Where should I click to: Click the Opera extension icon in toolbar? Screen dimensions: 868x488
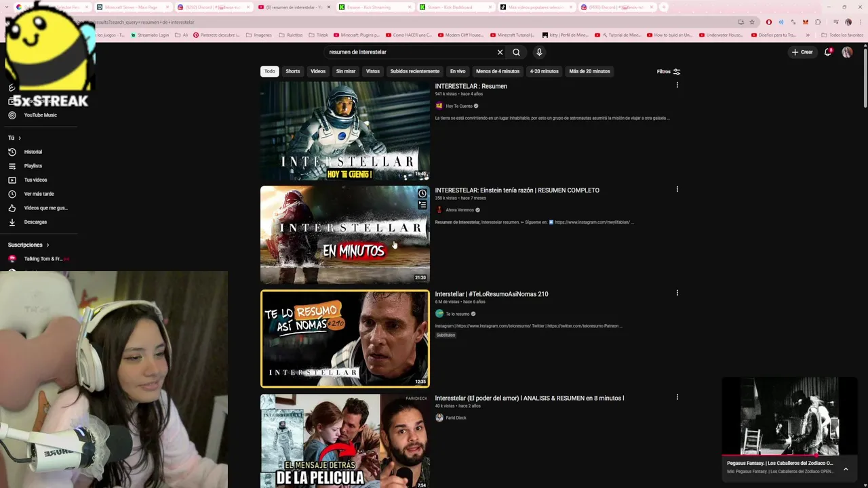tap(768, 22)
